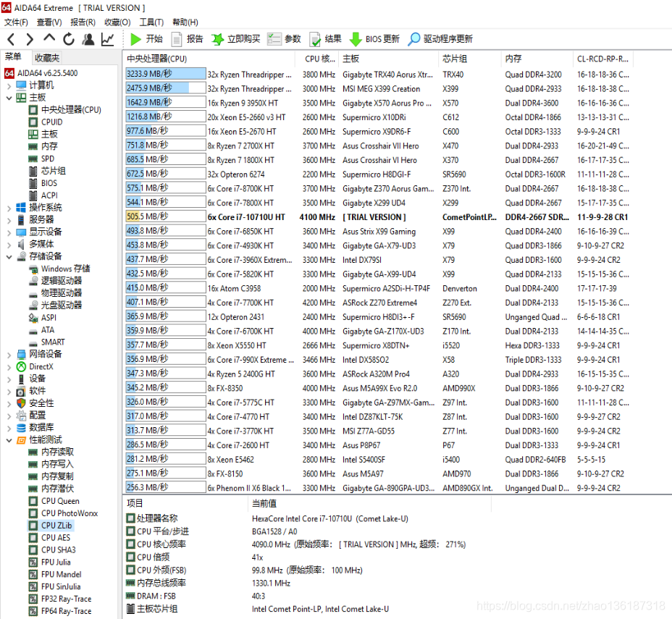Select 数据库 tree item
The width and height of the screenshot is (672, 619).
click(35, 428)
